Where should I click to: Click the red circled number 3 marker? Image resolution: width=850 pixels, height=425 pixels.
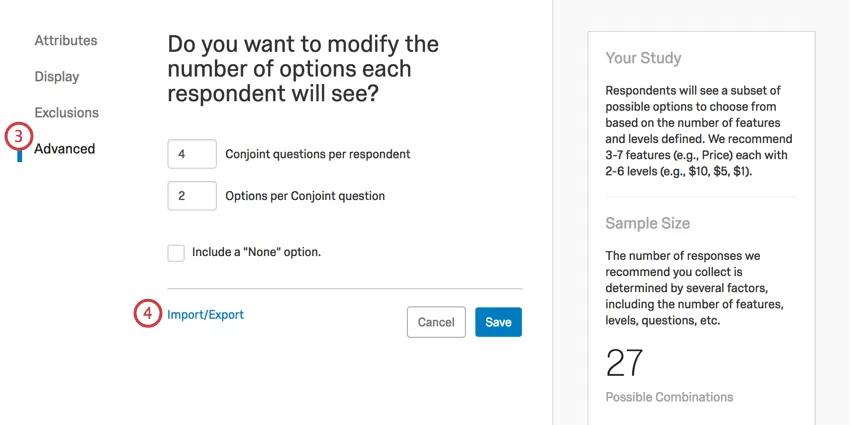(18, 135)
